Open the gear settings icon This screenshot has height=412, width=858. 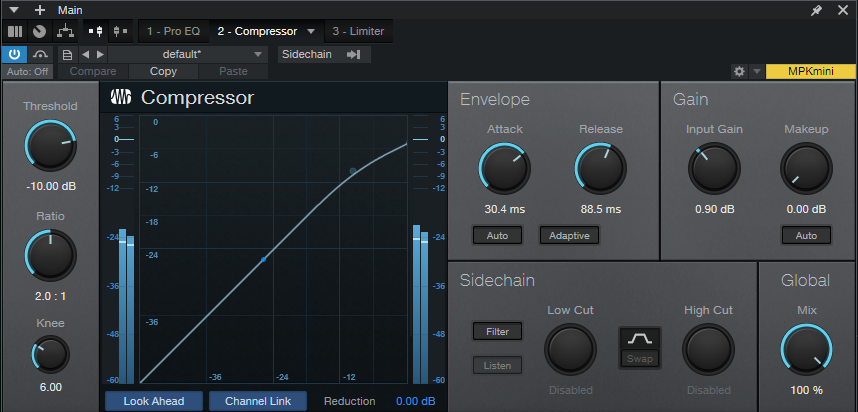[x=739, y=71]
